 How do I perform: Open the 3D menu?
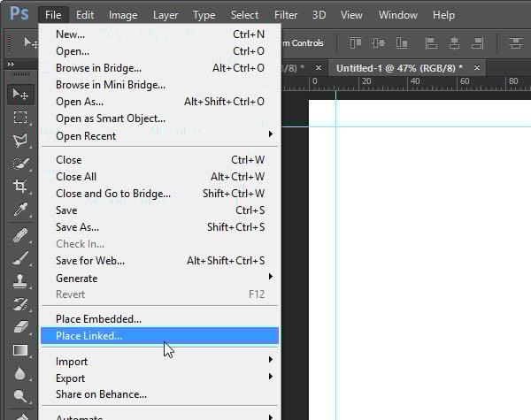click(x=319, y=15)
